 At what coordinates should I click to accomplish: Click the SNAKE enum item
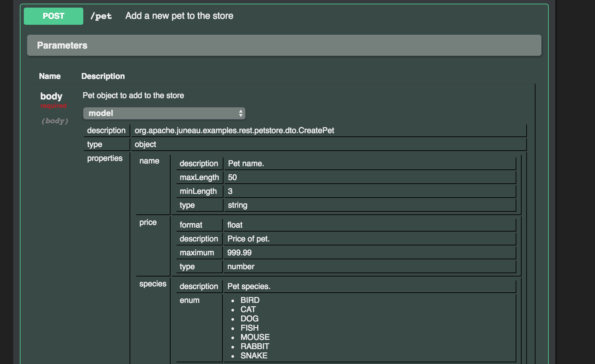point(254,356)
